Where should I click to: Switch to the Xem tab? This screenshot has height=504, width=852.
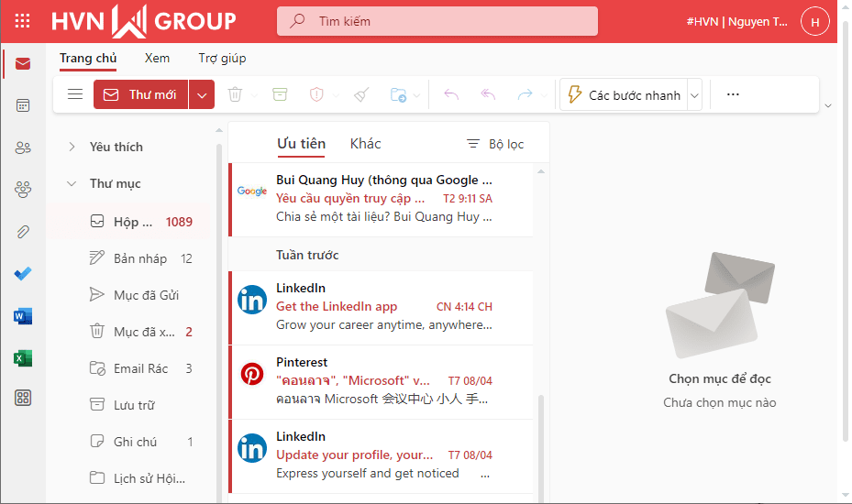157,58
